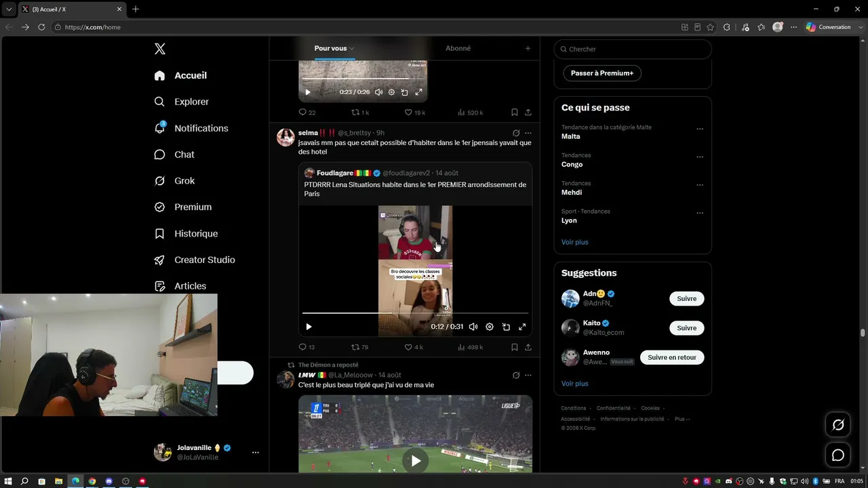
Task: Mute the top video at 0:23
Action: coord(378,92)
